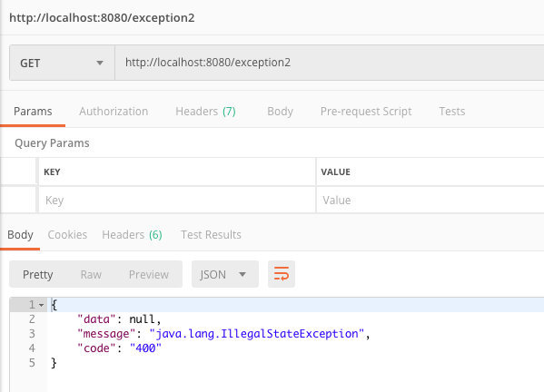Viewport: 544px width, 392px height.
Task: Switch to Preview response view
Action: coord(149,275)
